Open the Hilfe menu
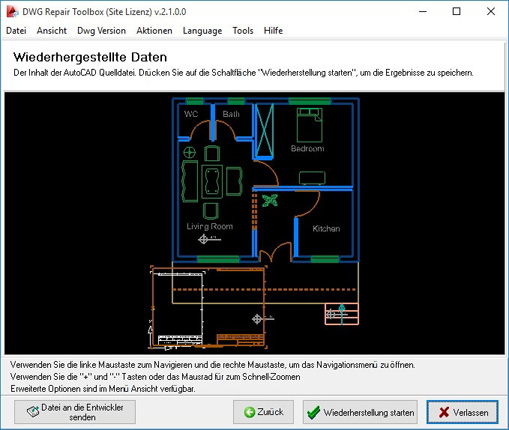This screenshot has width=509, height=430. (x=273, y=31)
